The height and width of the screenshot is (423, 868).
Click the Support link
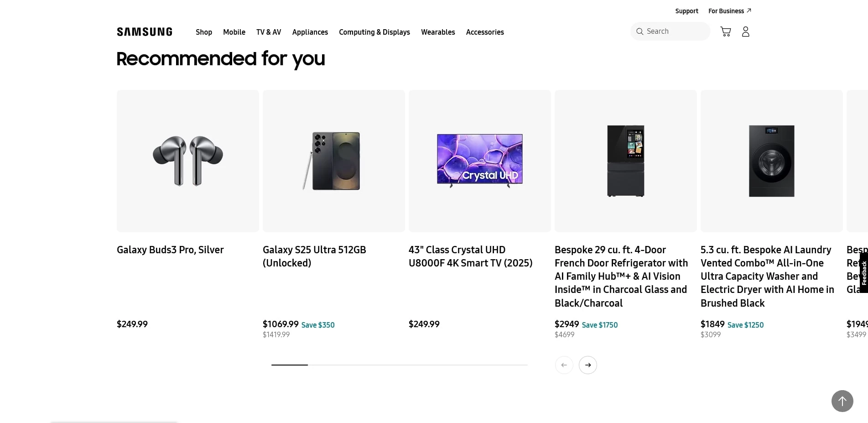tap(686, 11)
